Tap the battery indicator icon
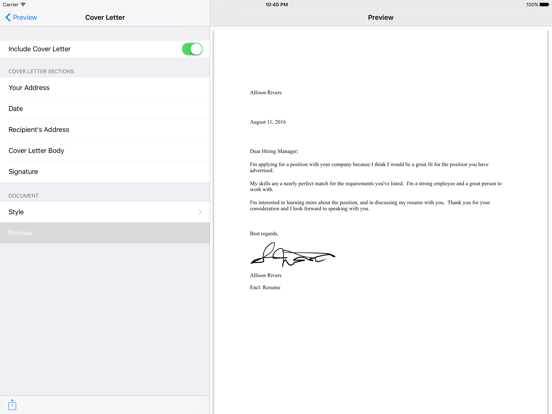The image size is (552, 414). pyautogui.click(x=544, y=5)
